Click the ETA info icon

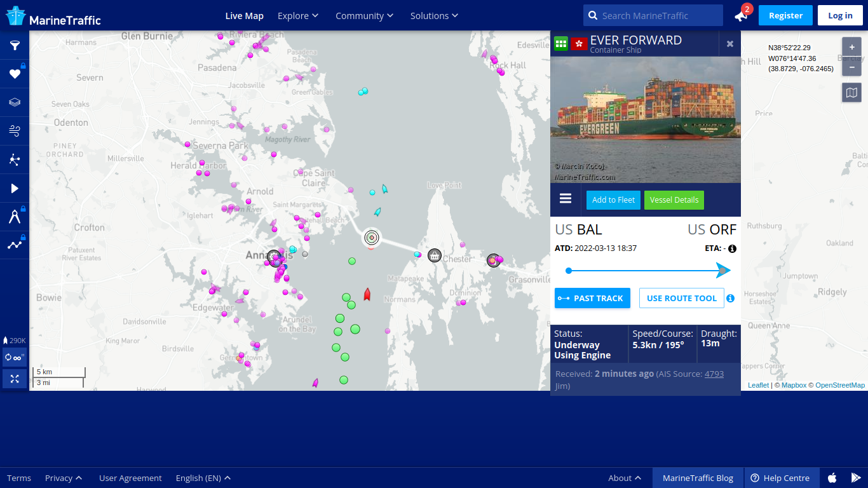pyautogui.click(x=732, y=248)
